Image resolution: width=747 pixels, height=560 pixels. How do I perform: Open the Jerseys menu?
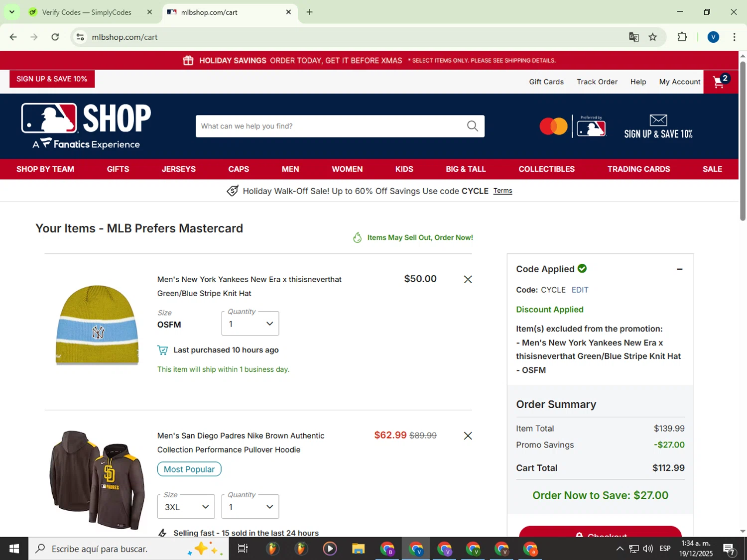(x=179, y=169)
